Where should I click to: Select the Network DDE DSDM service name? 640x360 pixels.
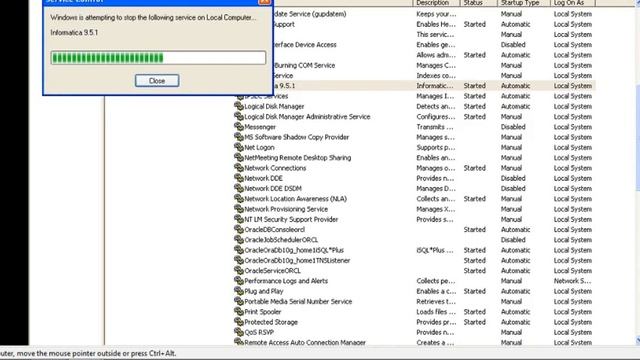tap(273, 189)
